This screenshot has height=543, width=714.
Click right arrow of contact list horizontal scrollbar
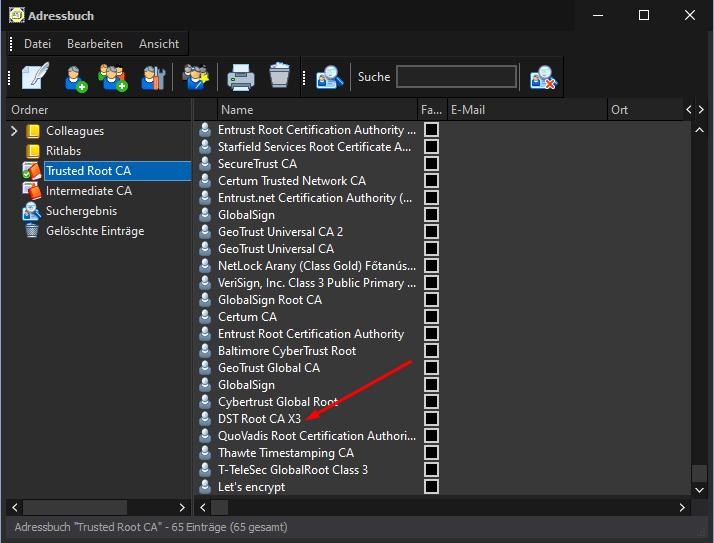point(682,507)
